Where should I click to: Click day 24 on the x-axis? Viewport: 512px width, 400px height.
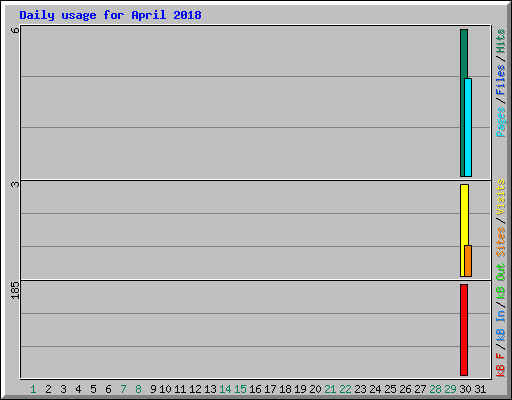click(375, 389)
